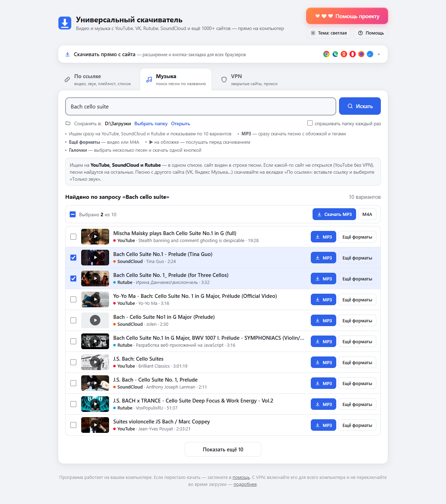Screen dimensions: 446x504
Task: Switch to the VPN tab
Action: click(250, 80)
